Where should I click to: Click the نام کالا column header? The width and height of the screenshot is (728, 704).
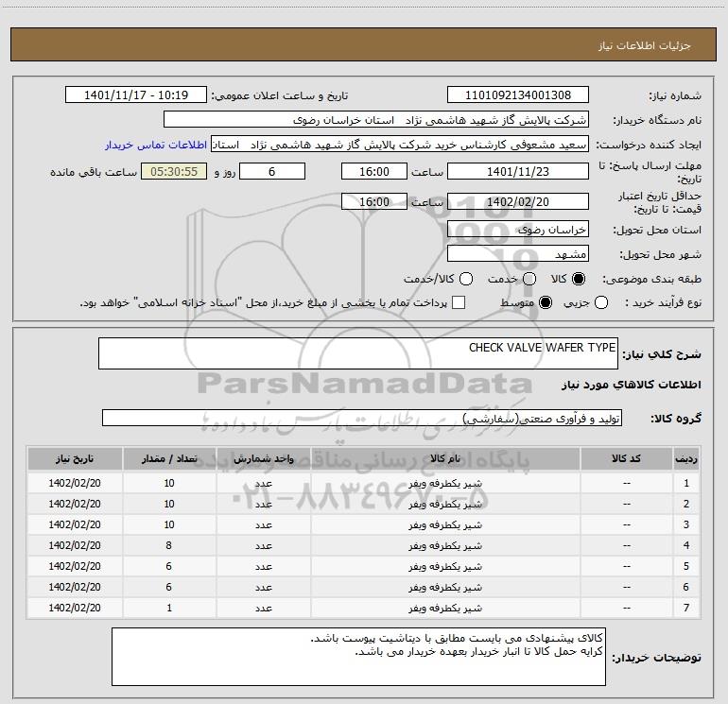(x=445, y=458)
